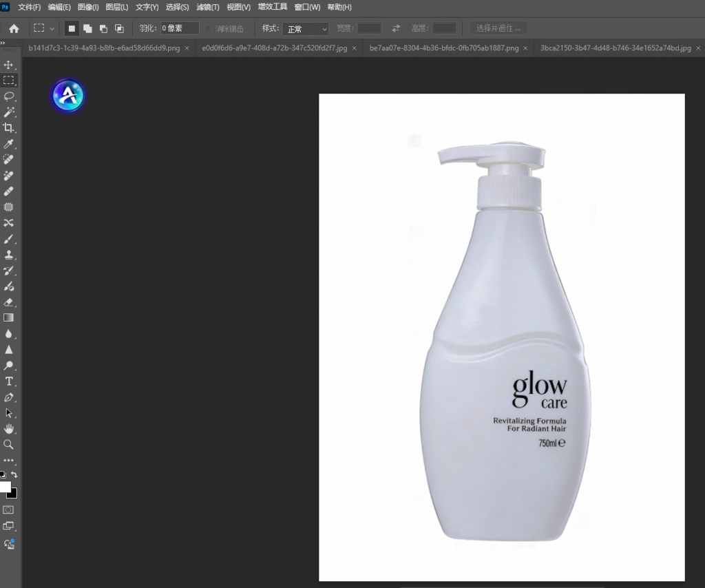Activate the Pen tool

point(9,397)
